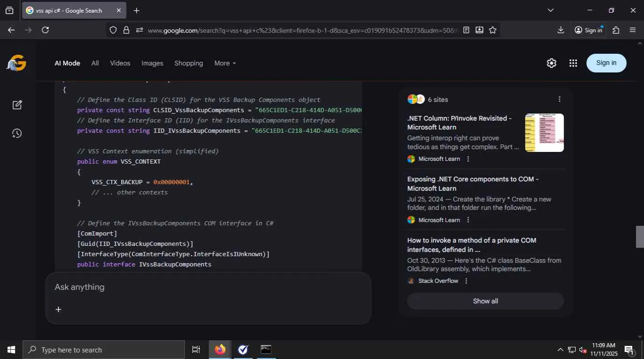Screen dimensions: 644x359
Task: Open the taskbar clock and calendar
Action: pyautogui.click(x=604, y=350)
